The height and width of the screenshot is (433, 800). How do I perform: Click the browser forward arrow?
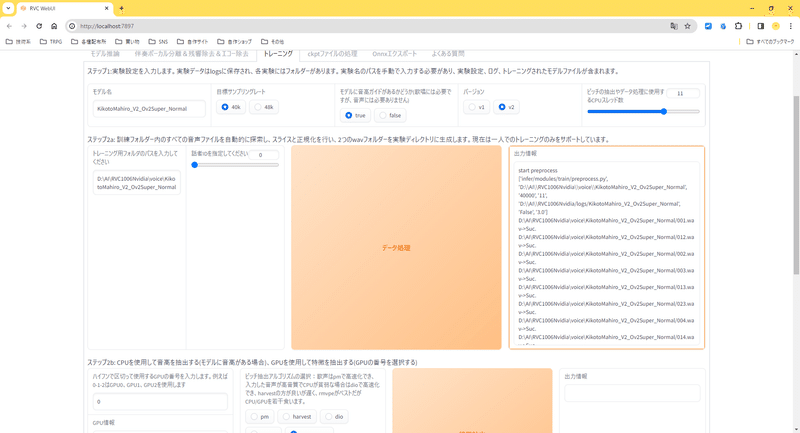click(x=24, y=26)
